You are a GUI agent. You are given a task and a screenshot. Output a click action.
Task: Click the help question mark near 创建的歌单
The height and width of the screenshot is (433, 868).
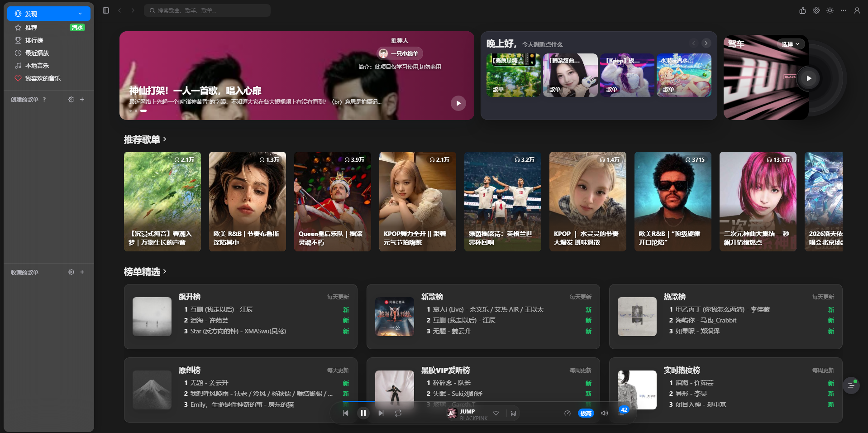[44, 99]
